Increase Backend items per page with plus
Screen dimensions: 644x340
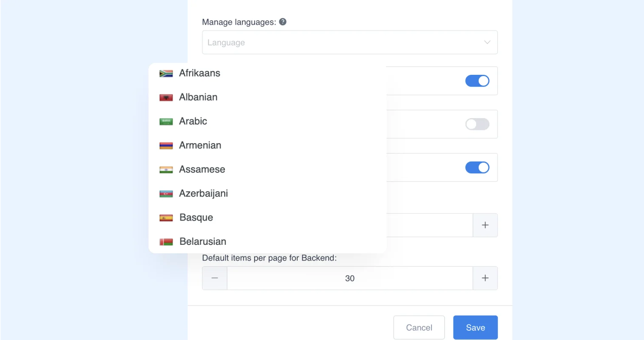[485, 278]
